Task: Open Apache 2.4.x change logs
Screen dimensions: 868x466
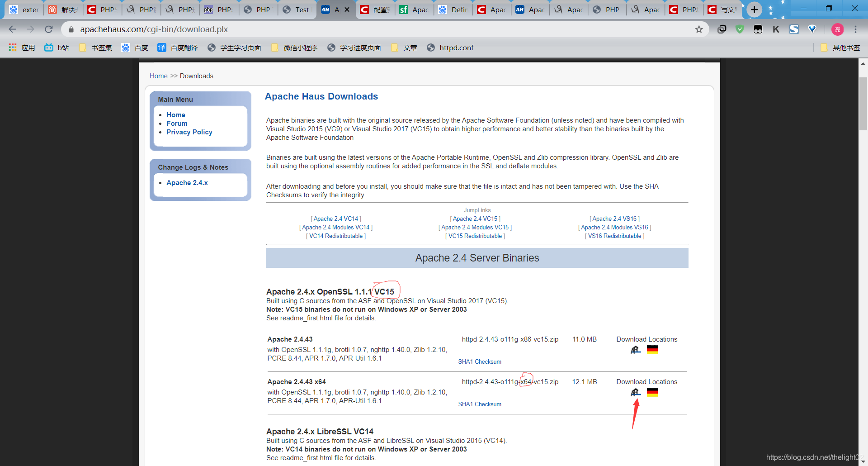Action: click(x=187, y=183)
